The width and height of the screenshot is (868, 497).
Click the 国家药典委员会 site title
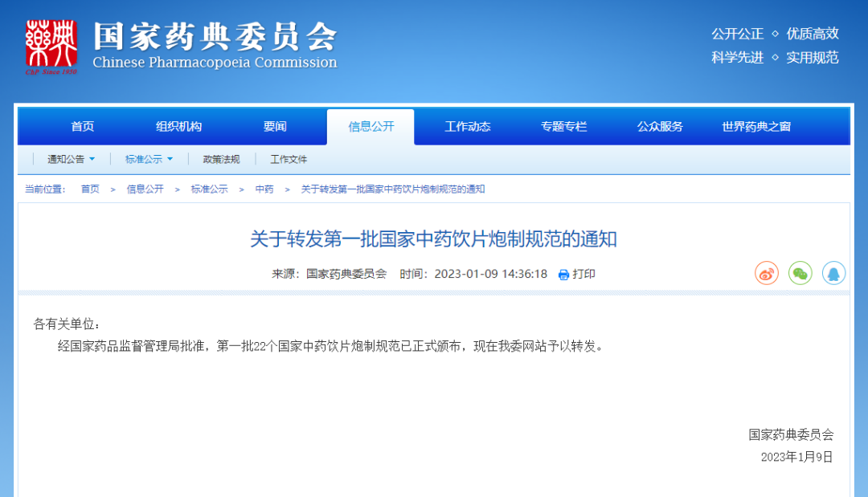[215, 36]
